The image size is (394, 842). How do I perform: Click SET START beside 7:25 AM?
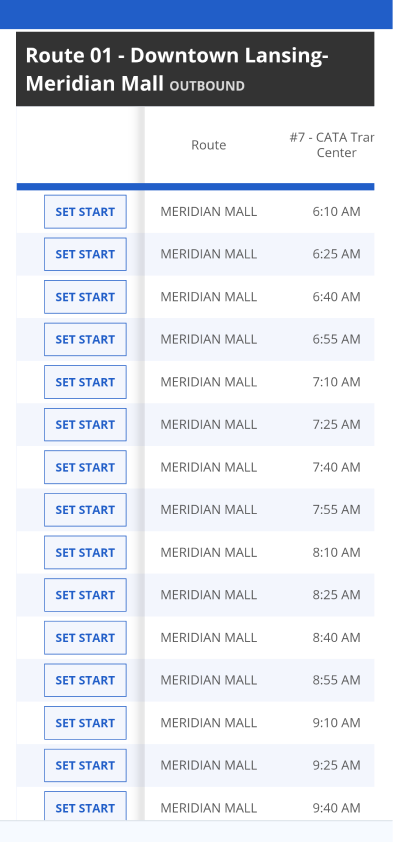click(85, 425)
